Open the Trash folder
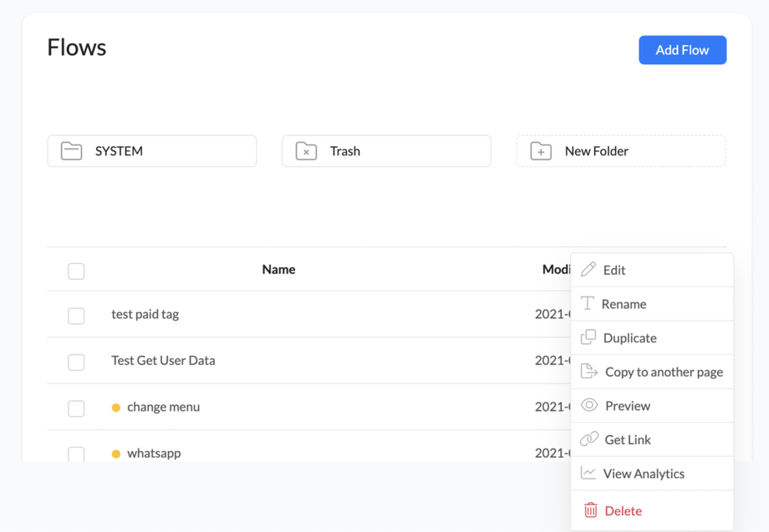 (x=386, y=151)
